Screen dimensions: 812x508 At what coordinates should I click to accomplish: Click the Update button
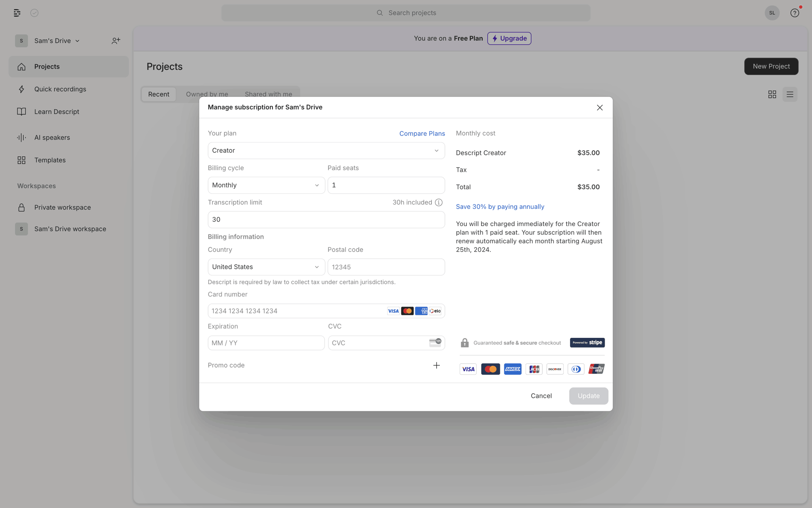tap(588, 396)
